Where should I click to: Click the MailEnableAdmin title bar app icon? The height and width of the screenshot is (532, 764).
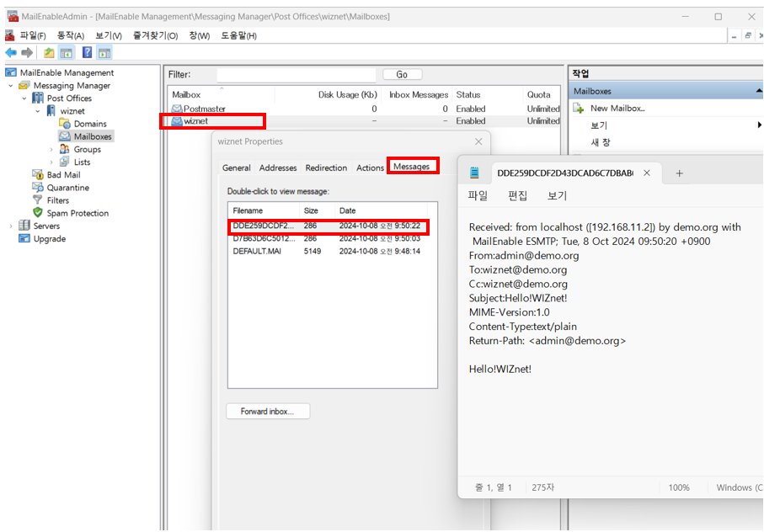(13, 16)
